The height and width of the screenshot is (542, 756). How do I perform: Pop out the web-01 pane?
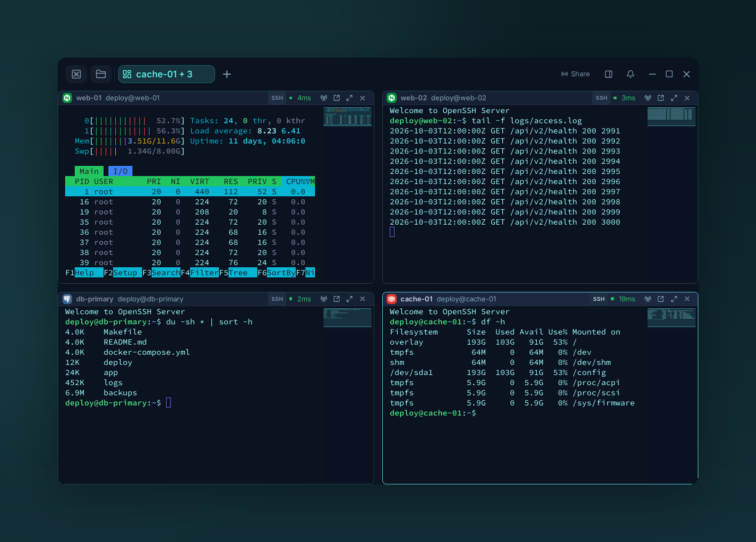tap(336, 98)
